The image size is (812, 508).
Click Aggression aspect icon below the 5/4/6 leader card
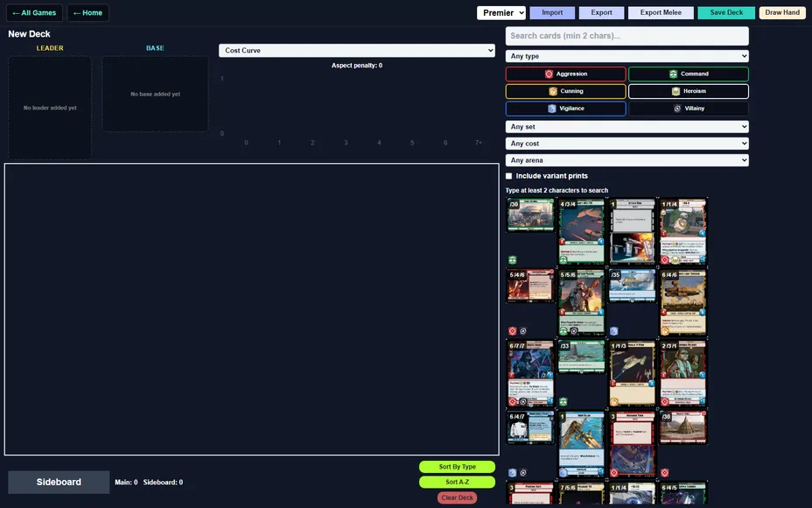coord(512,331)
